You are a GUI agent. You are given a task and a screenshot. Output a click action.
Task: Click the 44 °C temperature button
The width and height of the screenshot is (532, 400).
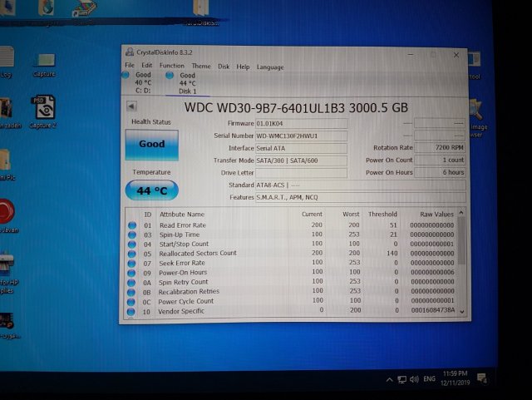(151, 190)
